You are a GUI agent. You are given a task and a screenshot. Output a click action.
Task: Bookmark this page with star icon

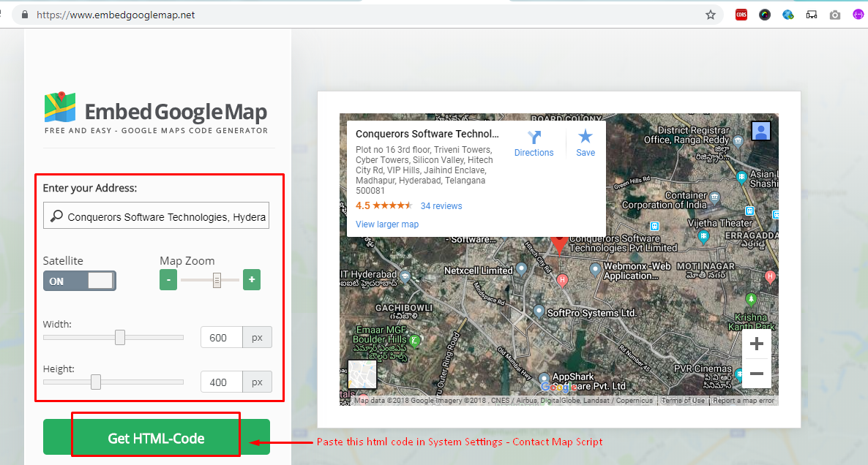pos(710,15)
